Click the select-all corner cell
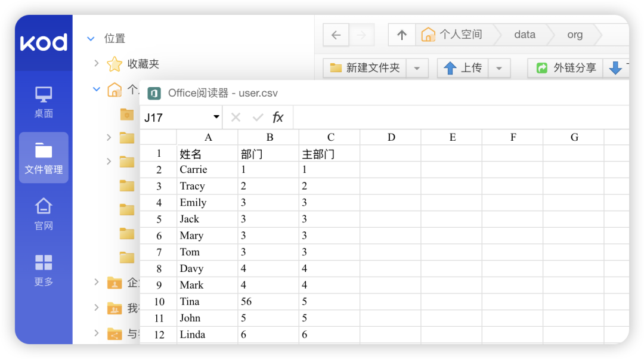This screenshot has width=644, height=359. [159, 137]
